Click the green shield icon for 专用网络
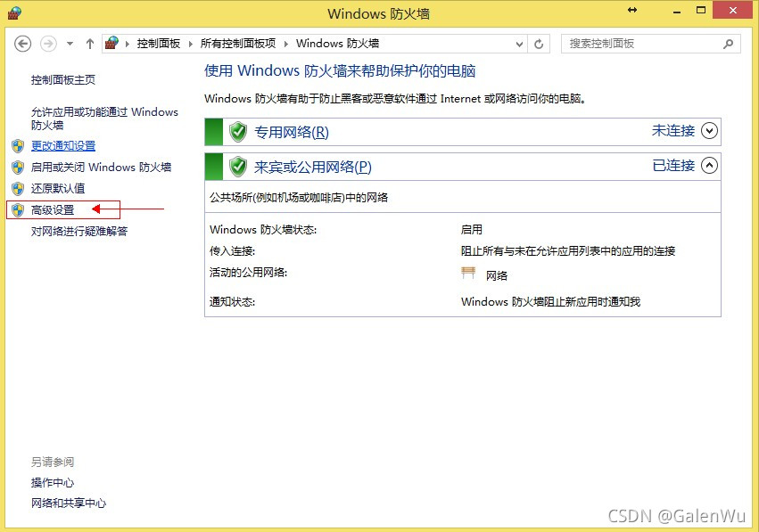Image resolution: width=759 pixels, height=532 pixels. pyautogui.click(x=237, y=132)
